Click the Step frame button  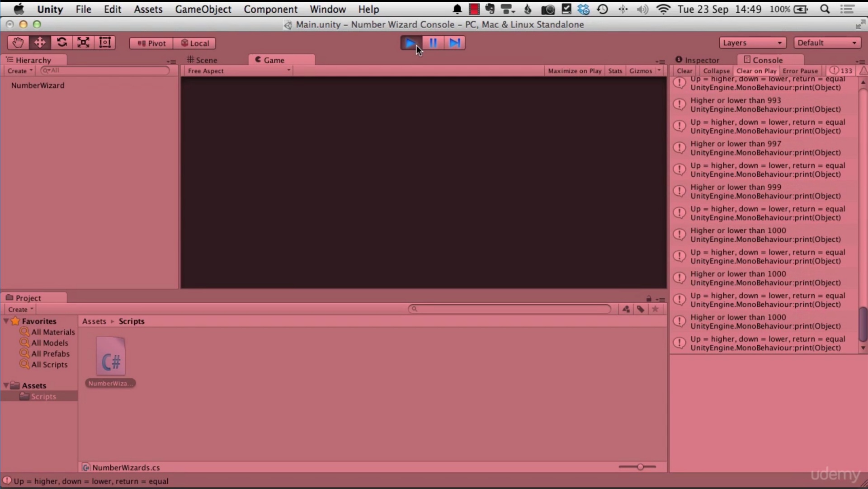455,43
